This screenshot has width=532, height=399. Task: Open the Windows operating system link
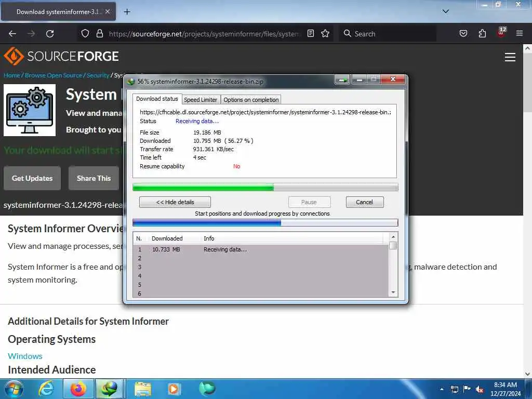[x=25, y=356]
